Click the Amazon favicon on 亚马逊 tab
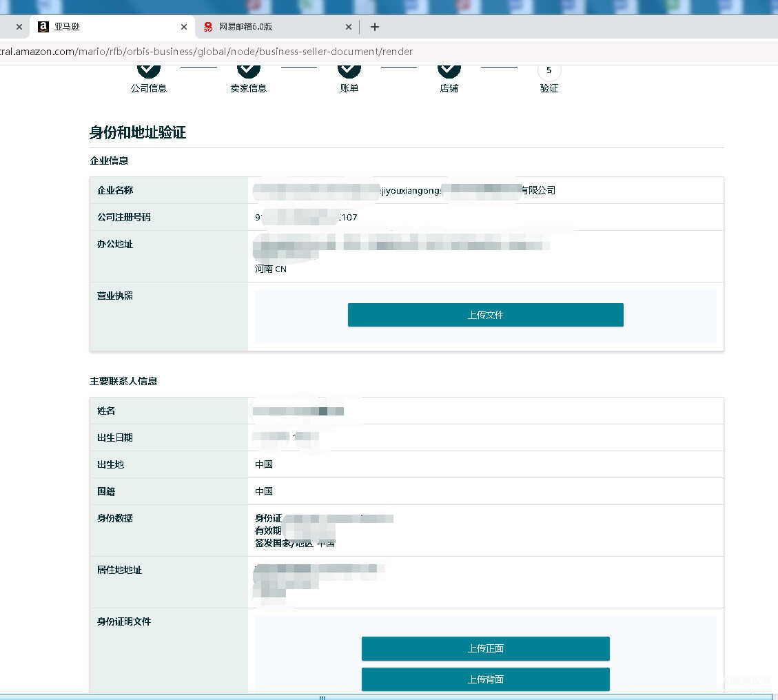778x700 pixels. coord(43,27)
